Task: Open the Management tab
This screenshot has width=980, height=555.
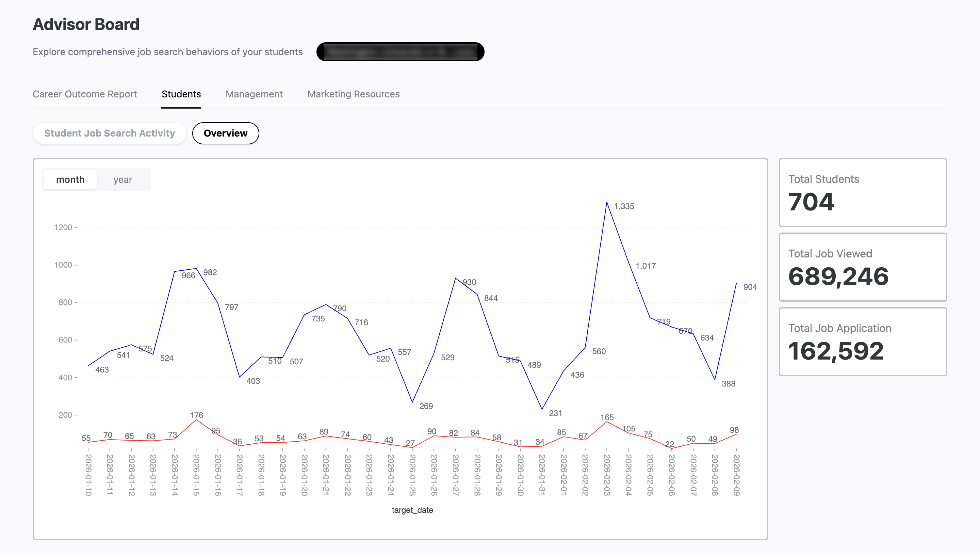Action: 254,94
